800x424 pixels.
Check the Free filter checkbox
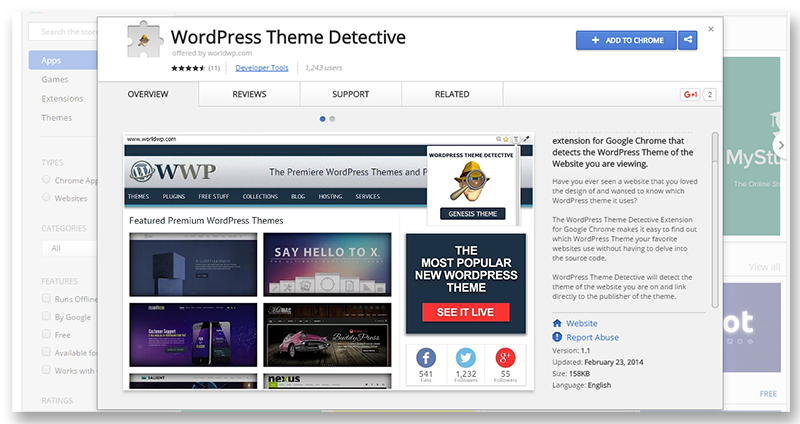(46, 334)
